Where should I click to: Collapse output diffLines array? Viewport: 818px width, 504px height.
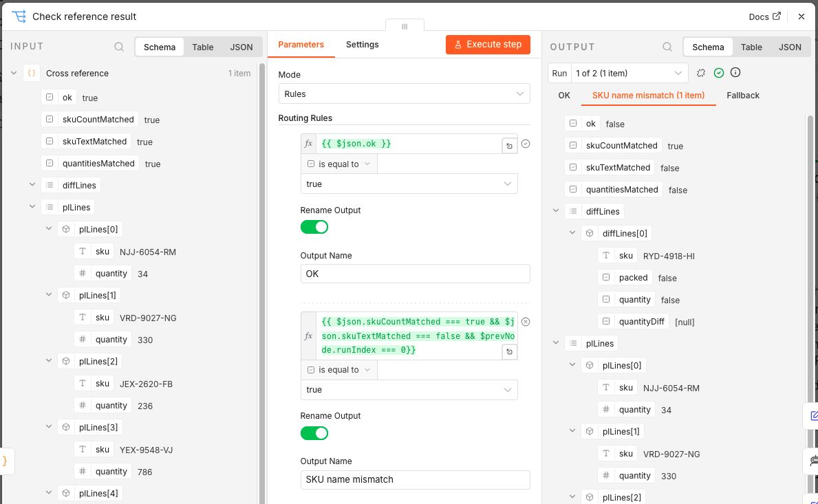(x=556, y=210)
